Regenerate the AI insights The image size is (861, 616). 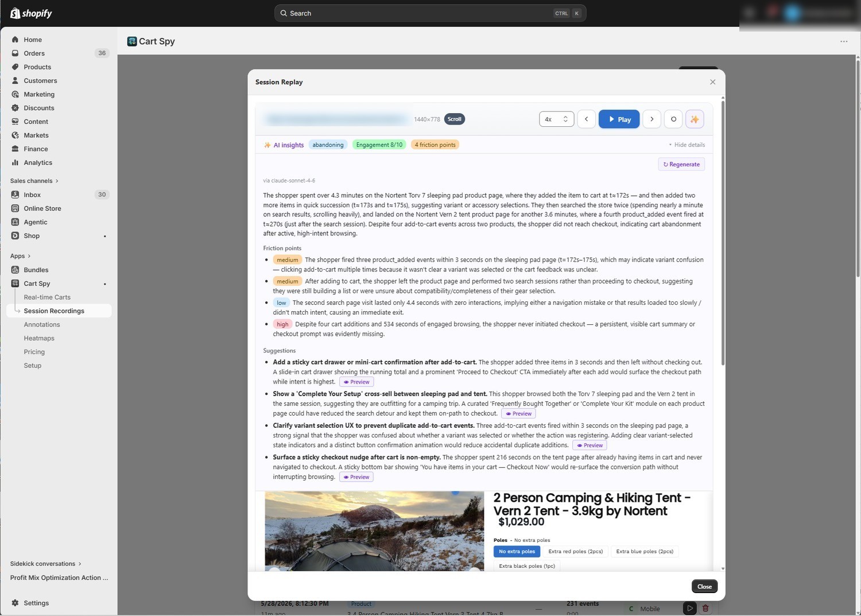tap(681, 164)
